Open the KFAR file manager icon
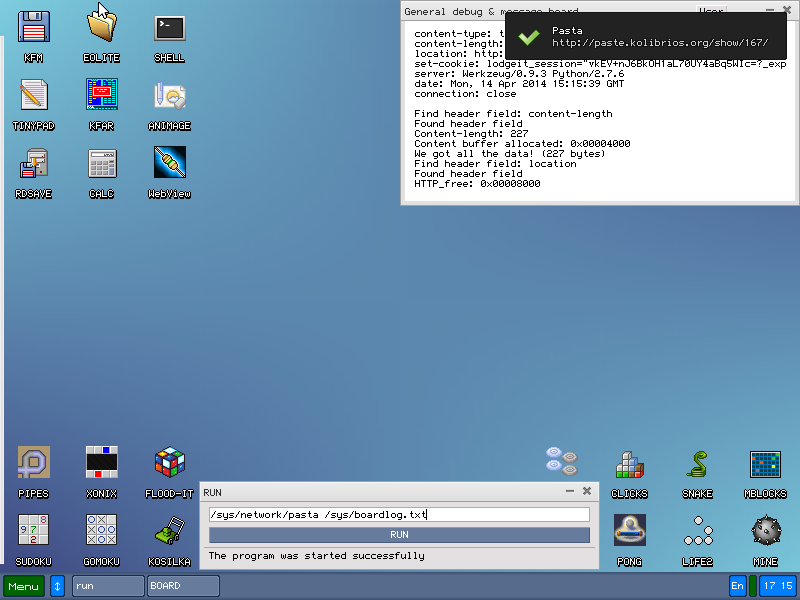Viewport: 800px width, 600px height. pyautogui.click(x=101, y=96)
